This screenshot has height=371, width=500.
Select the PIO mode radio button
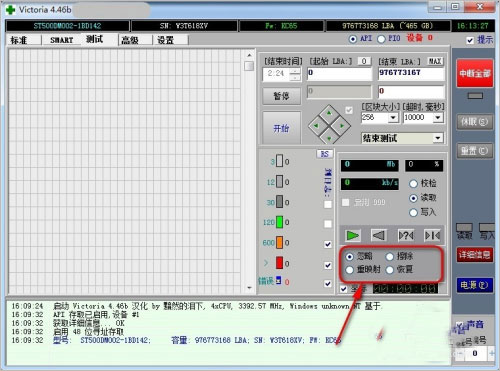tap(381, 39)
